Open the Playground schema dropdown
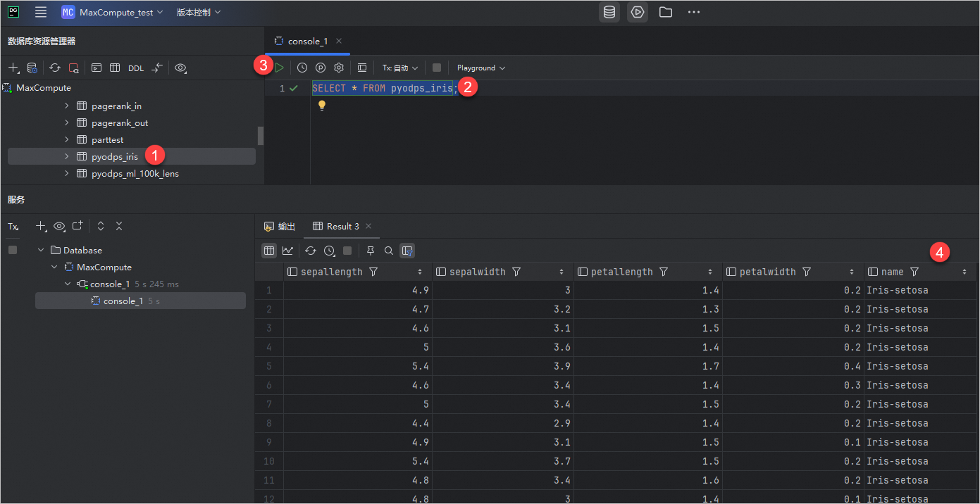This screenshot has height=504, width=980. tap(480, 68)
